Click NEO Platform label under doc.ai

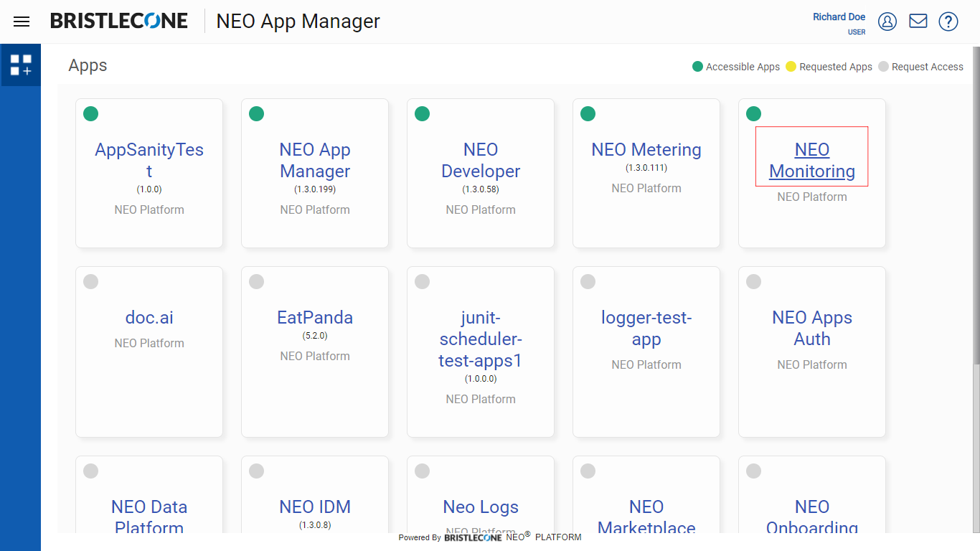point(149,343)
